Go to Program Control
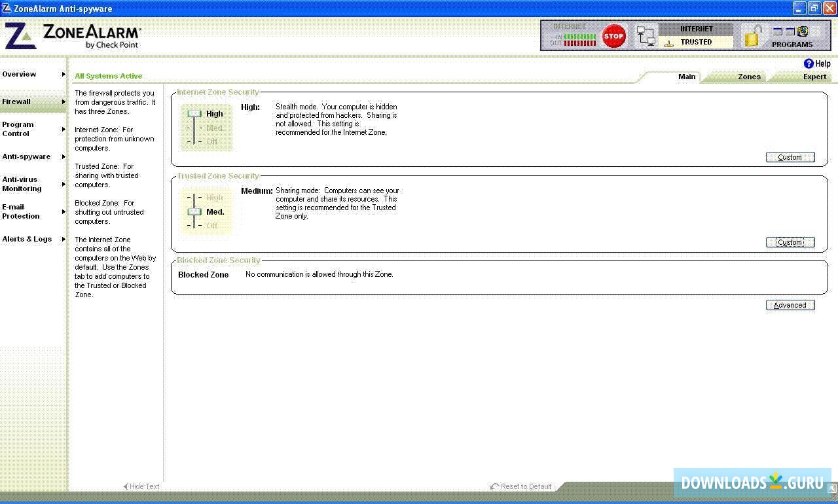 (33, 129)
